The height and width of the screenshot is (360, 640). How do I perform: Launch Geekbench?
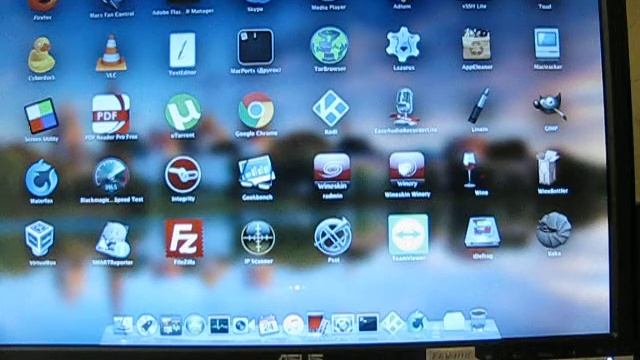[x=257, y=173]
